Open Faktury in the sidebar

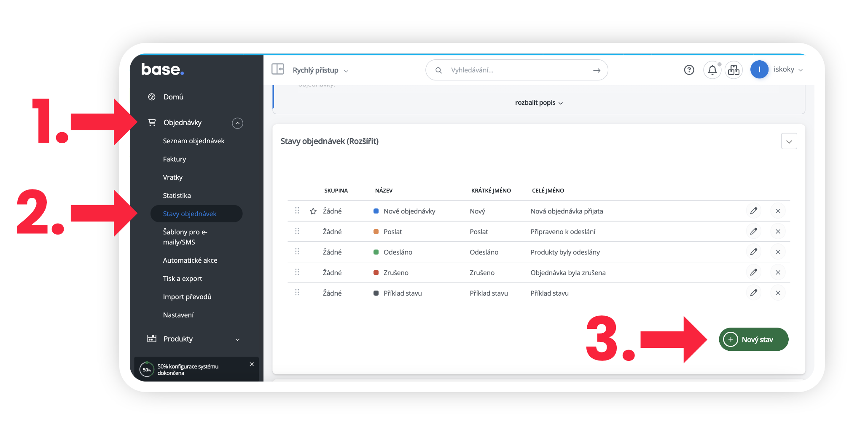[174, 159]
